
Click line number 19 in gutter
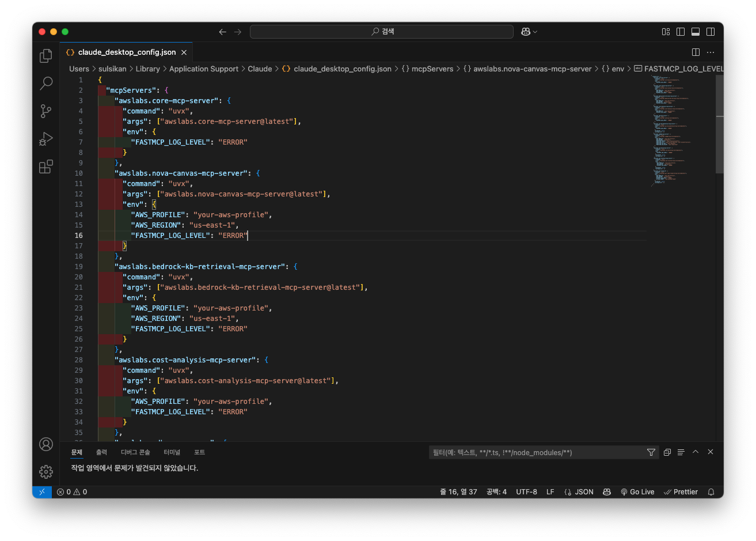(78, 267)
